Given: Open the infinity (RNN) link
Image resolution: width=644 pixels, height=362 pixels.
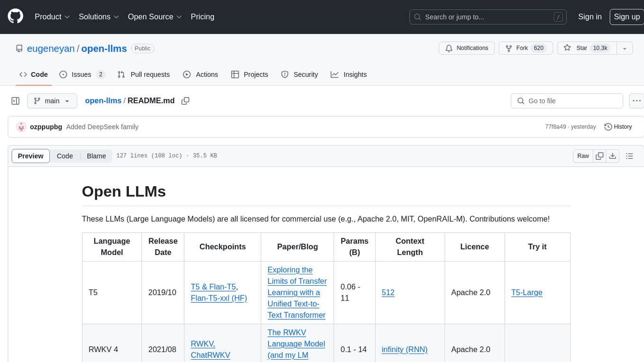Looking at the screenshot, I should tap(404, 349).
